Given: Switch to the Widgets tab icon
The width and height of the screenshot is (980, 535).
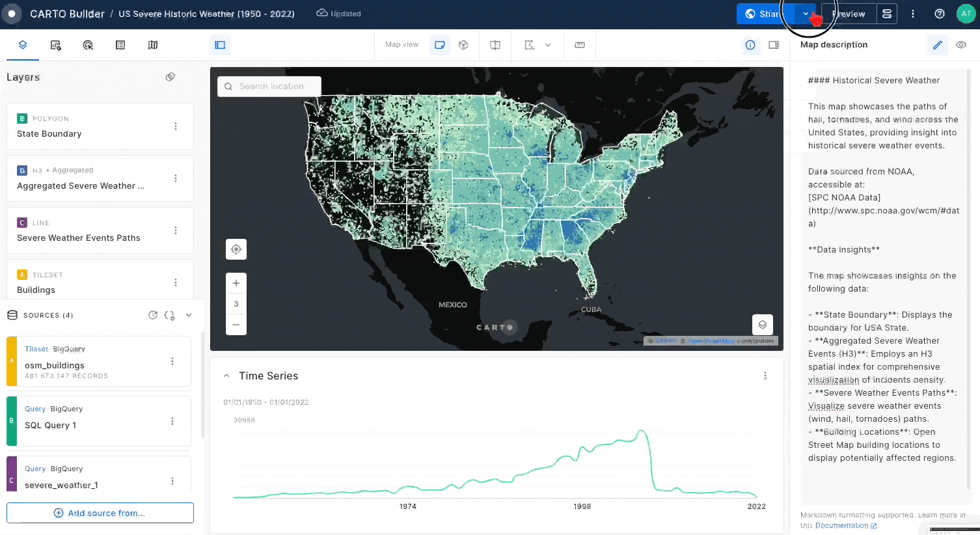Looking at the screenshot, I should 55,45.
